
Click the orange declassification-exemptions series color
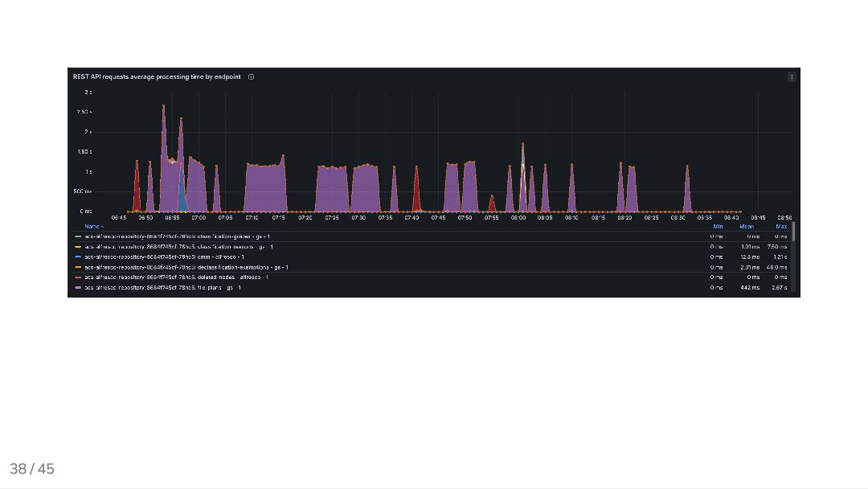(78, 268)
